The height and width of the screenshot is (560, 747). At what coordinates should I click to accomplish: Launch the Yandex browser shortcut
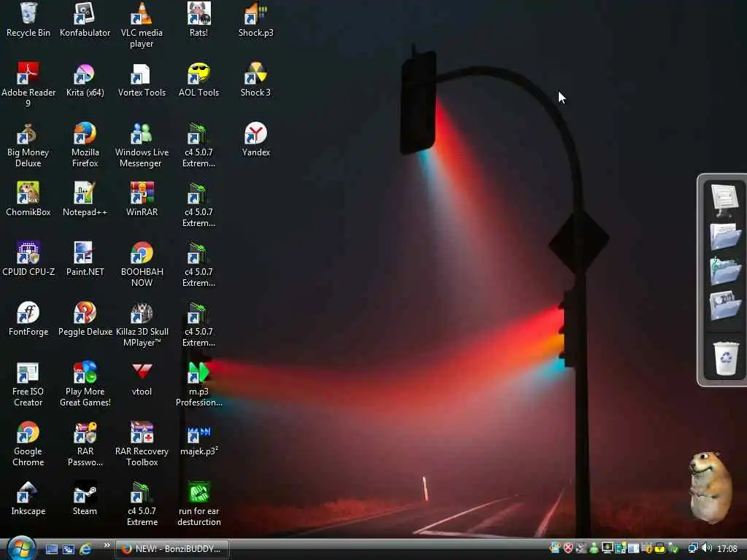(256, 139)
